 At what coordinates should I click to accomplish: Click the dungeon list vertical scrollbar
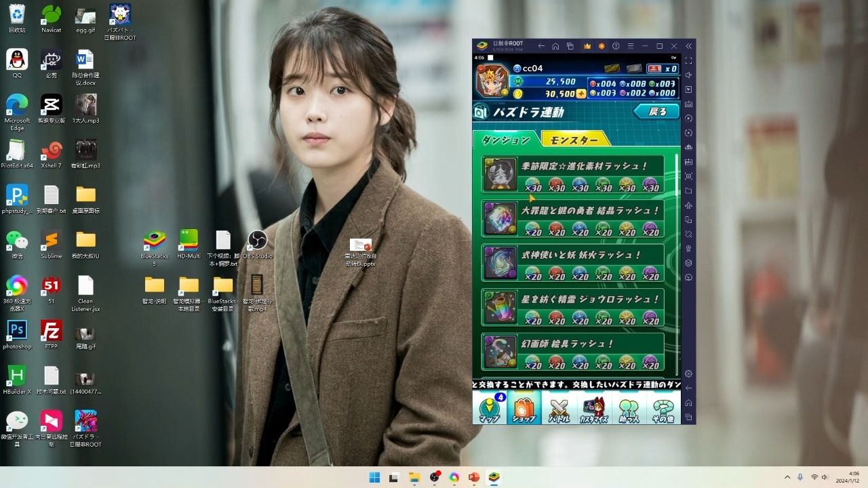[x=677, y=264]
